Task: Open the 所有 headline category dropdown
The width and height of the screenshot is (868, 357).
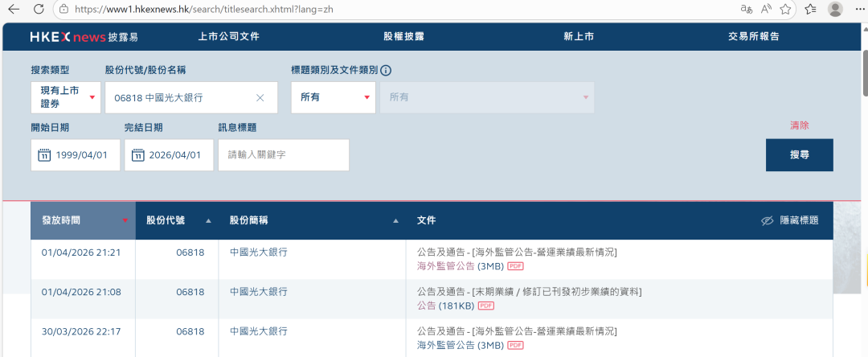Action: tap(334, 97)
